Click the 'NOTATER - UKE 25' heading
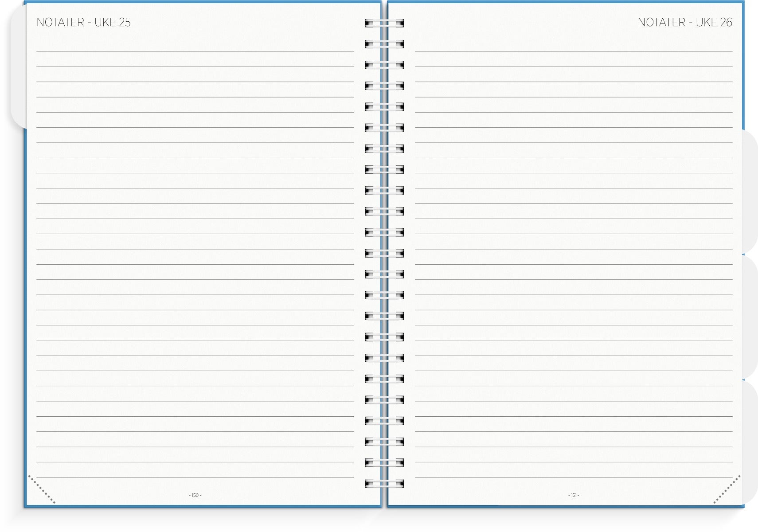This screenshot has width=758, height=532. [x=83, y=22]
